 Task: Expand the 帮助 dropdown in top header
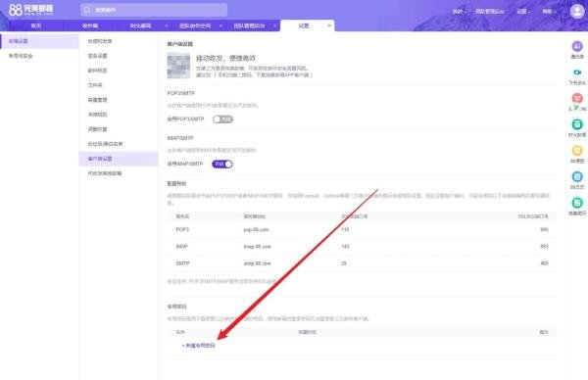point(549,12)
